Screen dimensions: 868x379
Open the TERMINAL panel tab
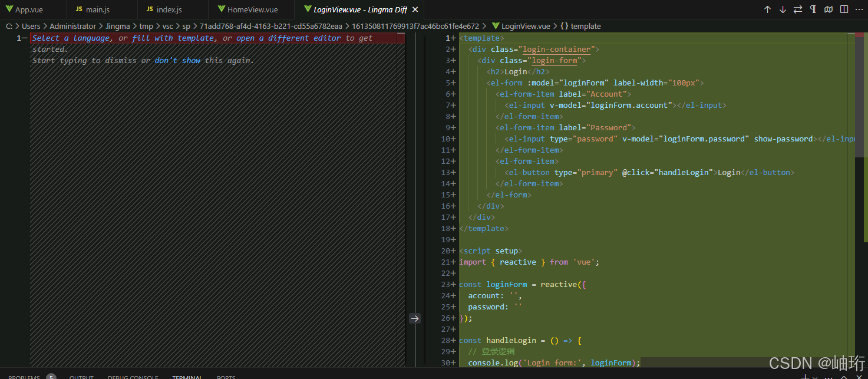[187, 377]
